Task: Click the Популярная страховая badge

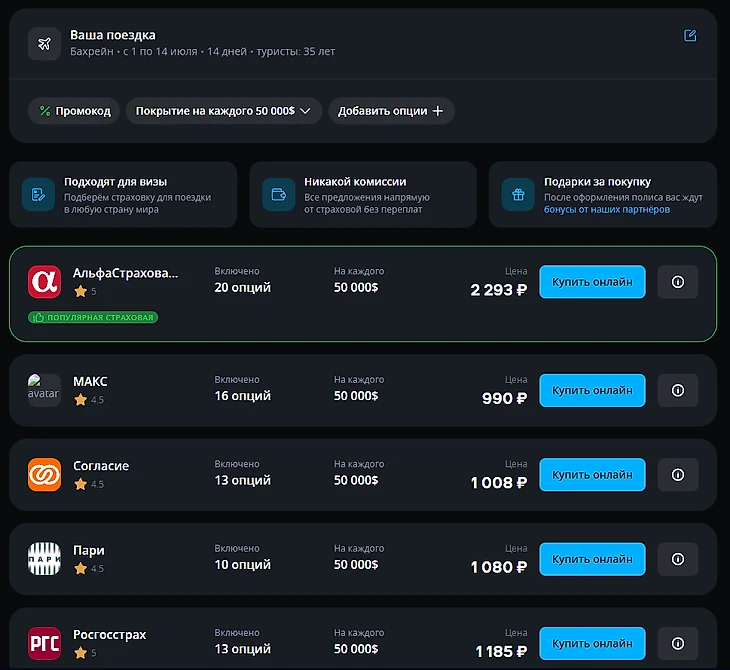Action: (93, 317)
